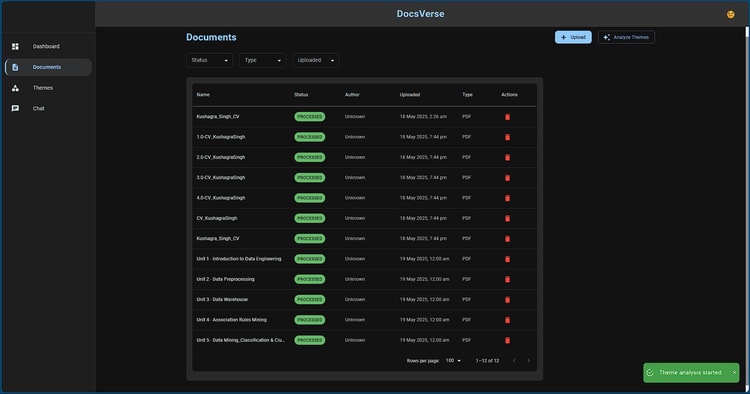Click PROCESSED badge for Unit 3 - Data Warehouse
The height and width of the screenshot is (394, 750).
tap(309, 299)
